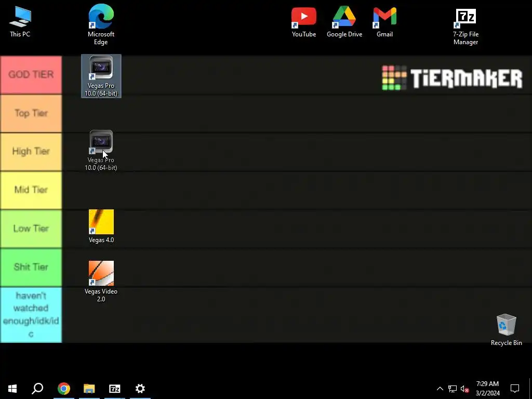Open YouTube desktop shortcut
532x399 pixels.
pos(304,22)
